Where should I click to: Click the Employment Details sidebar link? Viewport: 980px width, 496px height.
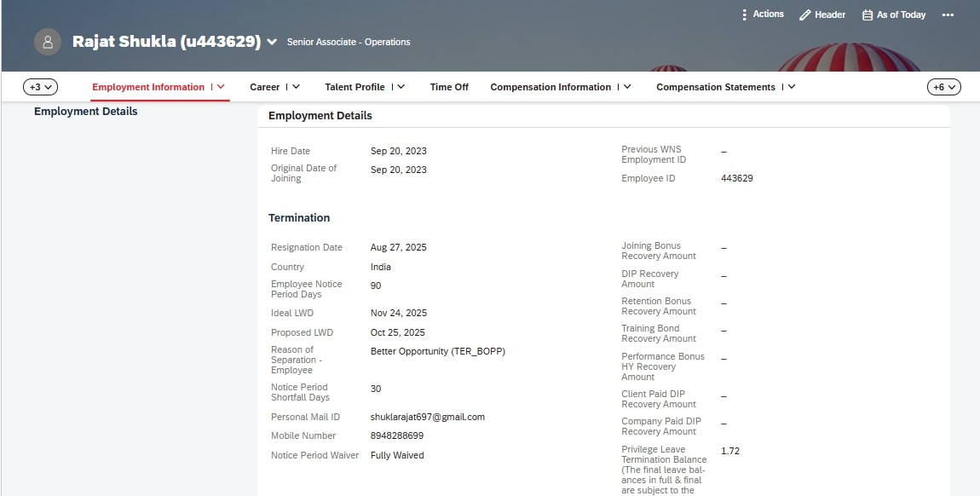pyautogui.click(x=85, y=112)
